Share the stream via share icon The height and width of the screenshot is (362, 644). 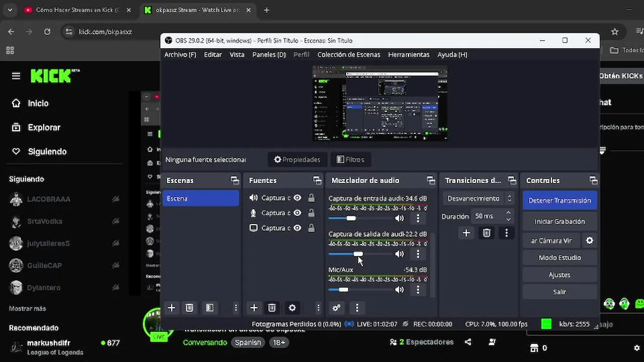tap(468, 342)
